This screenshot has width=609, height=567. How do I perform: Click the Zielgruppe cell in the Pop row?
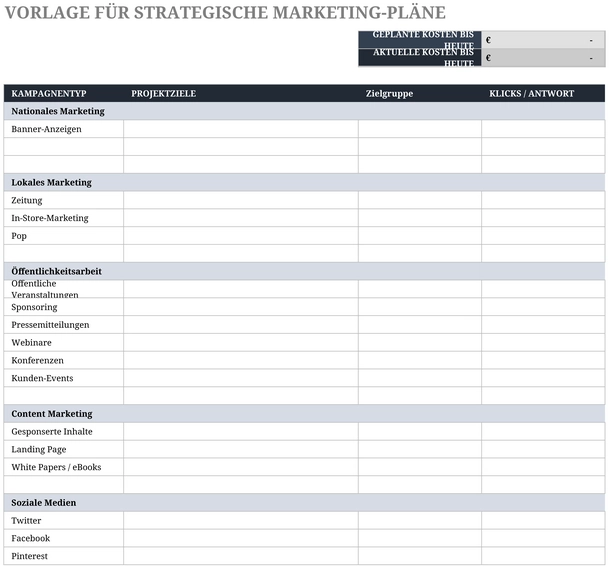click(420, 236)
